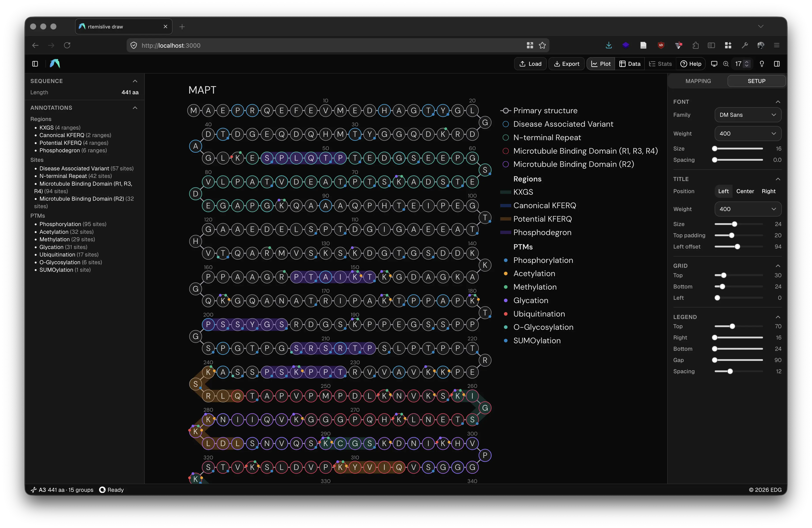Click the Export button
This screenshot has width=812, height=528.
click(566, 64)
